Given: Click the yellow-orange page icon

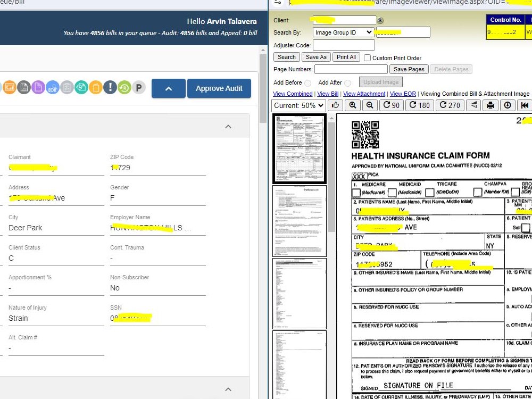Looking at the screenshot, I should tap(96, 88).
